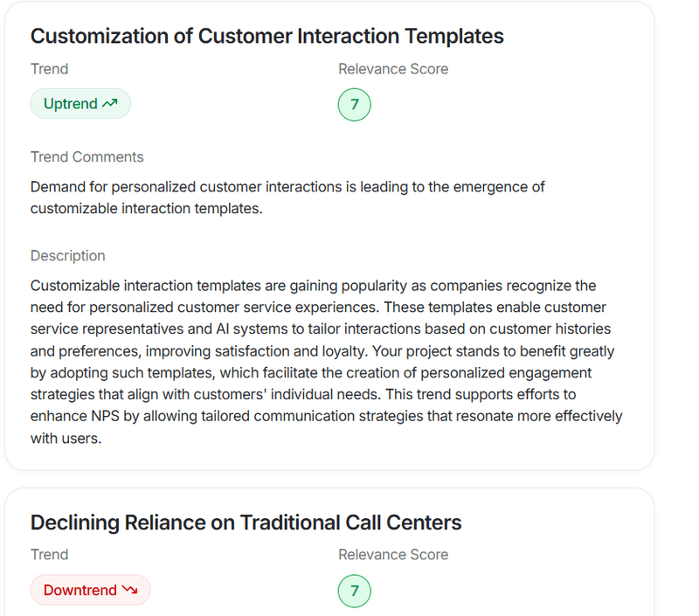Click 'with users.' ending the description
This screenshot has width=699, height=616.
coord(66,438)
